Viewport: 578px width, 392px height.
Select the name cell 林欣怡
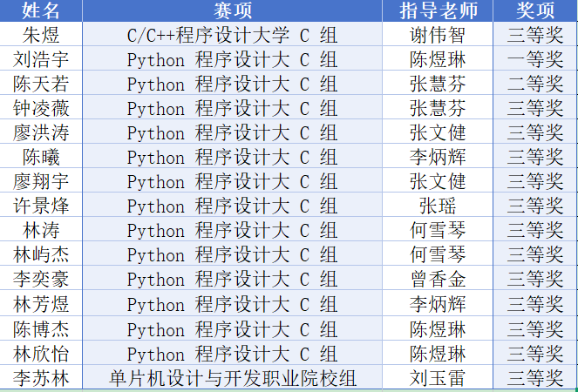(41, 353)
